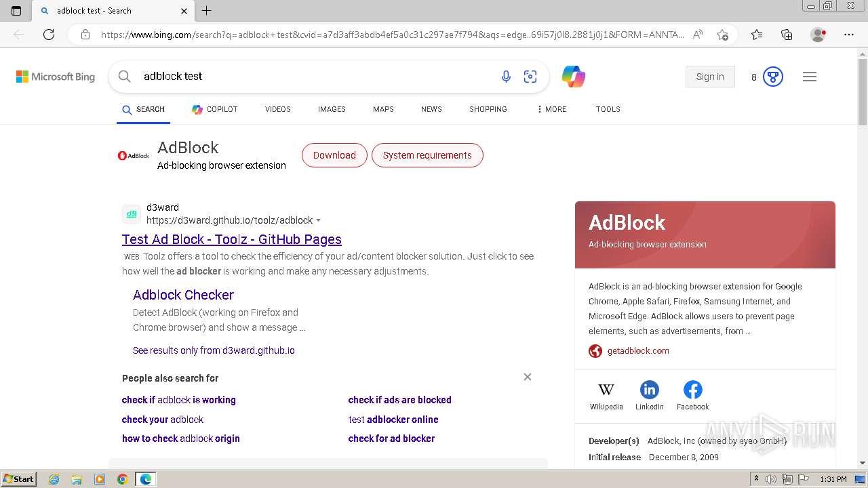The image size is (868, 488).
Task: Open Test Ad Block - Toolz result
Action: pyautogui.click(x=232, y=239)
